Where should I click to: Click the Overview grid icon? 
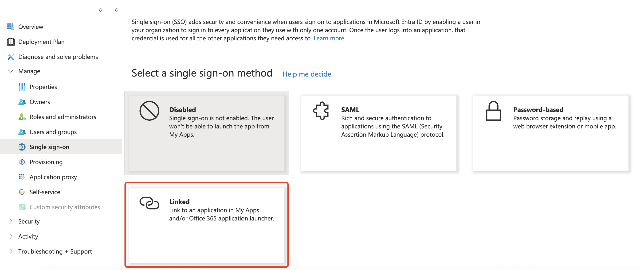[11, 27]
